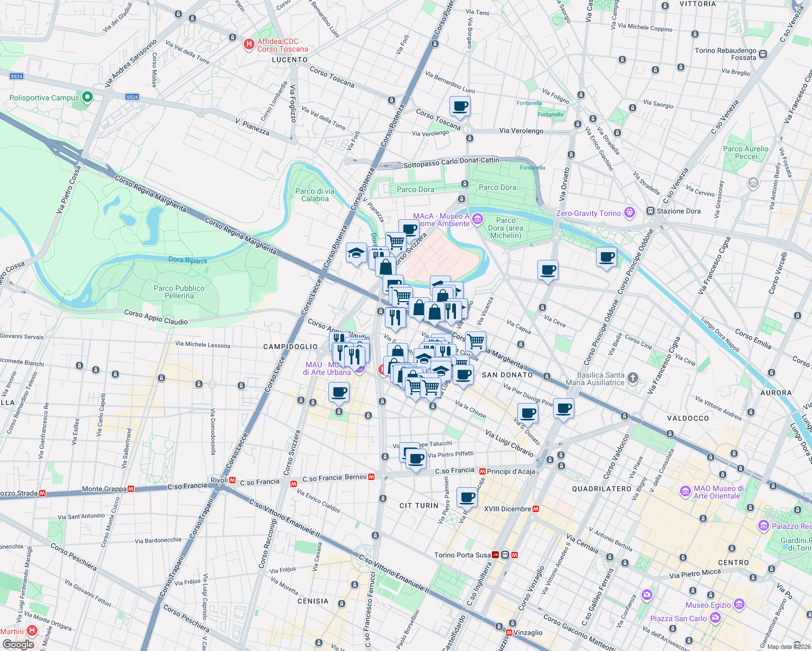Click the Palazzo Reale landmark icon

point(764,526)
